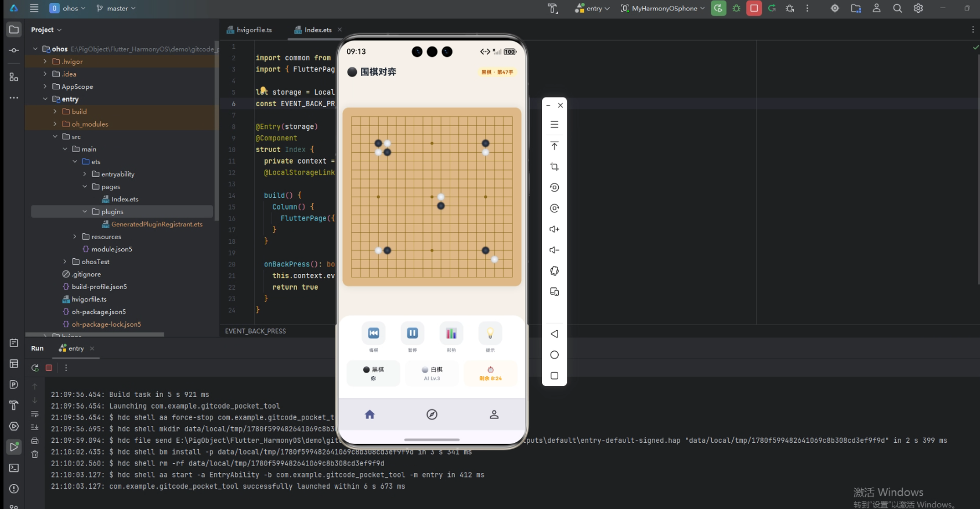Open project structure folder icon
Image resolution: width=980 pixels, height=509 pixels.
click(x=856, y=8)
